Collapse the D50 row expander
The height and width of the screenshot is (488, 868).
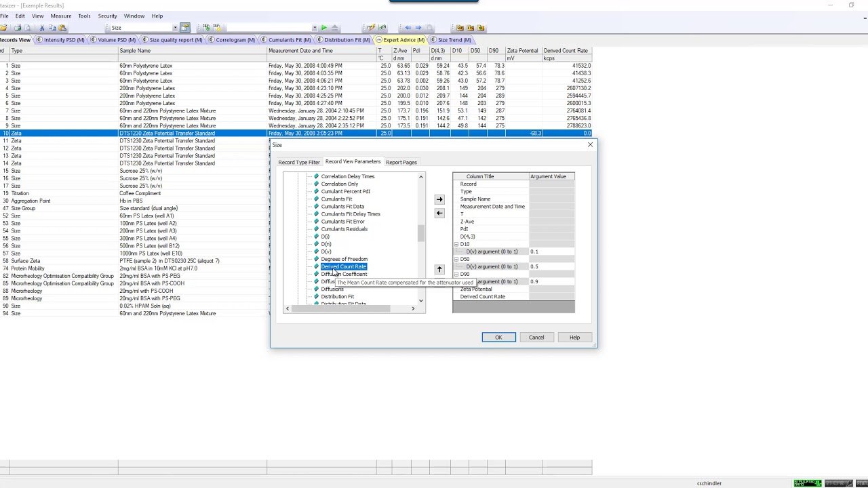(456, 259)
